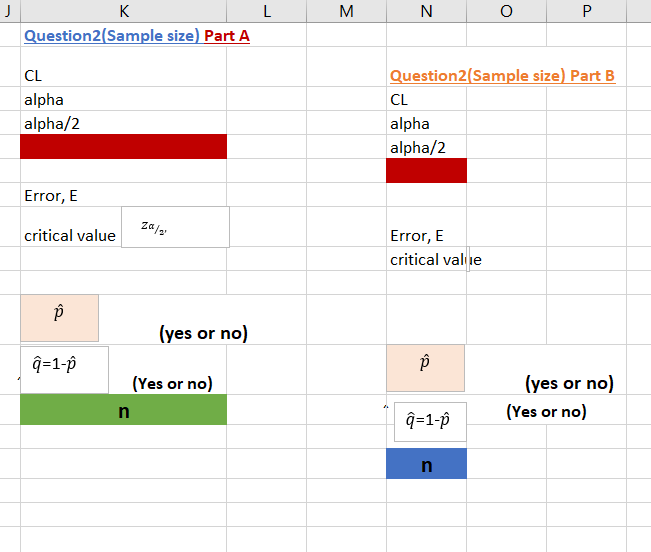Select the z alpha/2 equation box
The width and height of the screenshot is (651, 552).
point(175,227)
